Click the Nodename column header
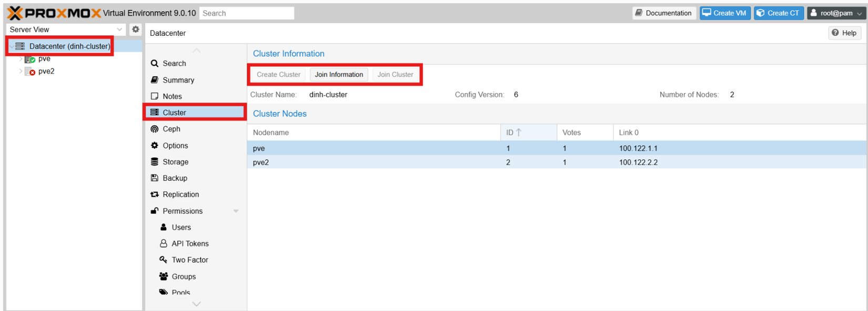 point(374,133)
